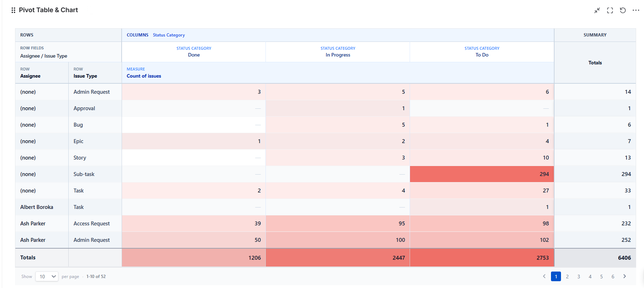644x288 pixels.
Task: Open the more options ellipsis menu
Action: (x=636, y=10)
